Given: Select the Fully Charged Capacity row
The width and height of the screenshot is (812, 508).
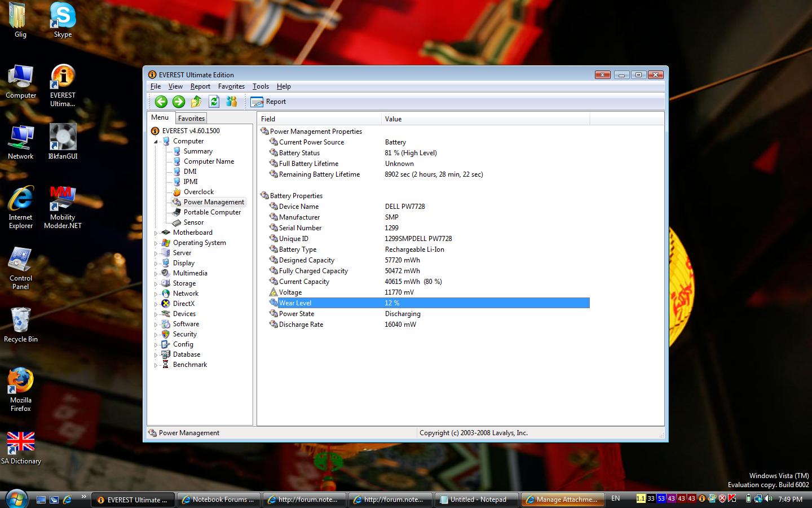Looking at the screenshot, I should [429, 271].
